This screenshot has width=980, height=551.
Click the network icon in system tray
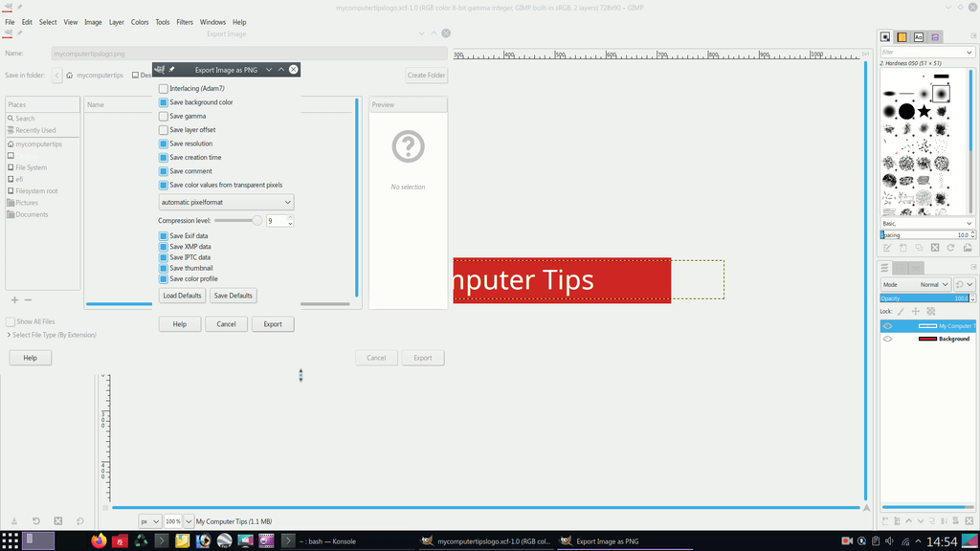pos(905,541)
